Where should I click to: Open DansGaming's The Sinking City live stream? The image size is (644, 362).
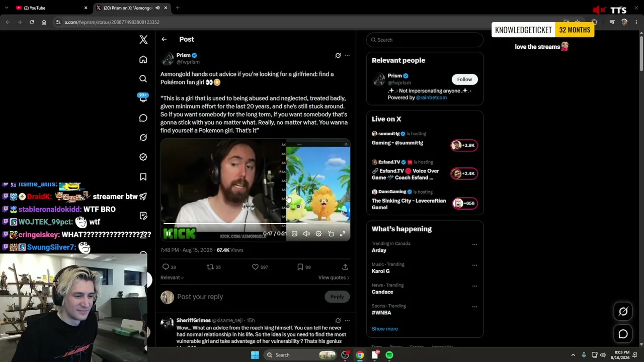coord(425,200)
